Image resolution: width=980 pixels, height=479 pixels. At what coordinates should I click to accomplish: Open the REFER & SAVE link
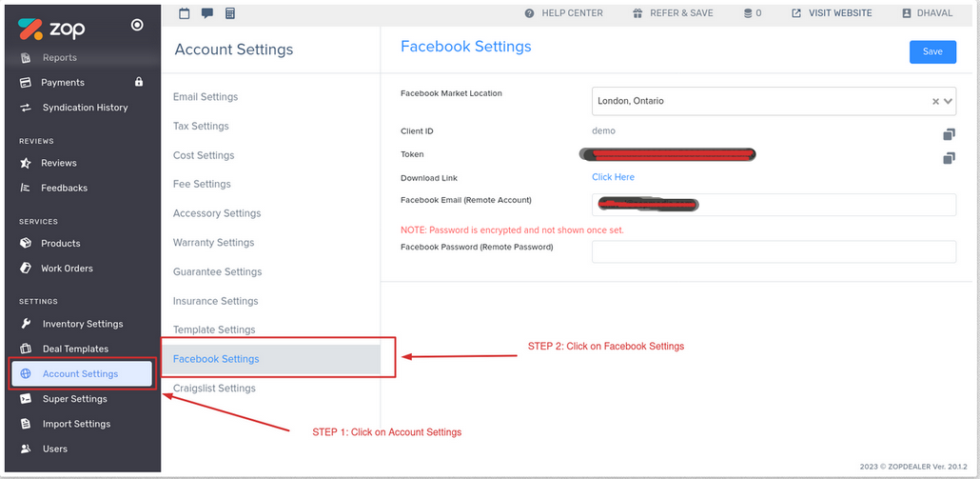click(681, 13)
